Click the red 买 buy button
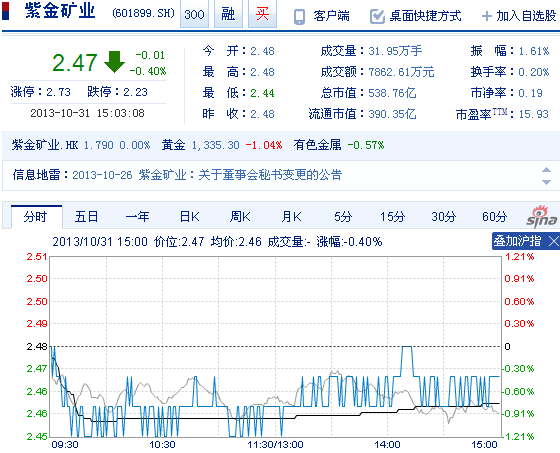Image resolution: width=560 pixels, height=453 pixels. click(x=262, y=14)
